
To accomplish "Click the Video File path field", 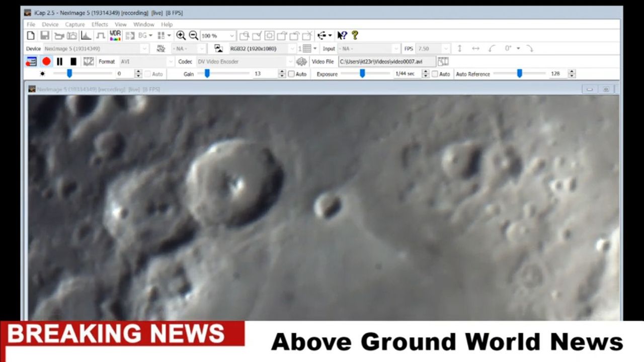I will tap(386, 61).
